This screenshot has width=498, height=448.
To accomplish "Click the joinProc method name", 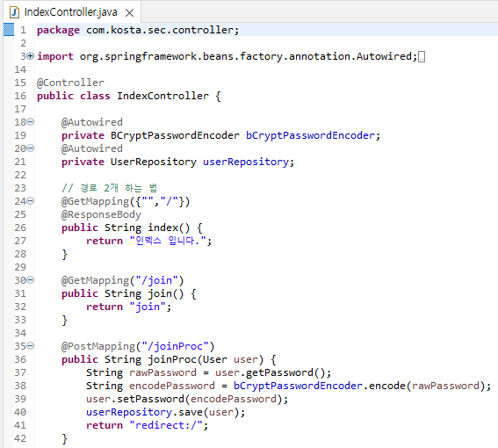I will click(x=172, y=359).
